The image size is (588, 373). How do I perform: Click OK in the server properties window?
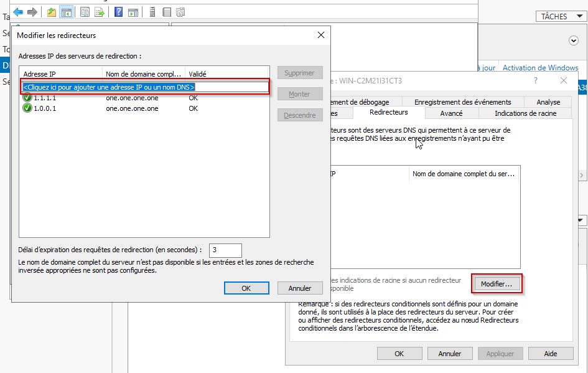point(399,354)
